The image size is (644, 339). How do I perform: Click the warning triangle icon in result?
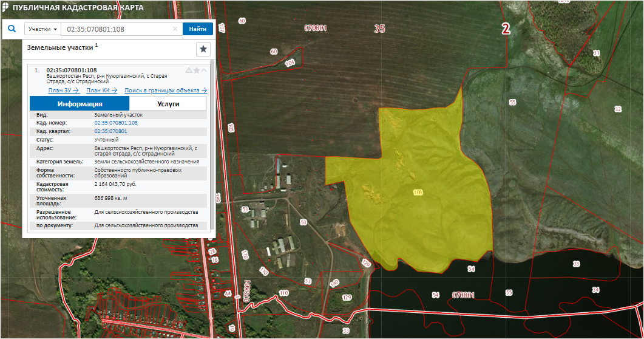[189, 70]
